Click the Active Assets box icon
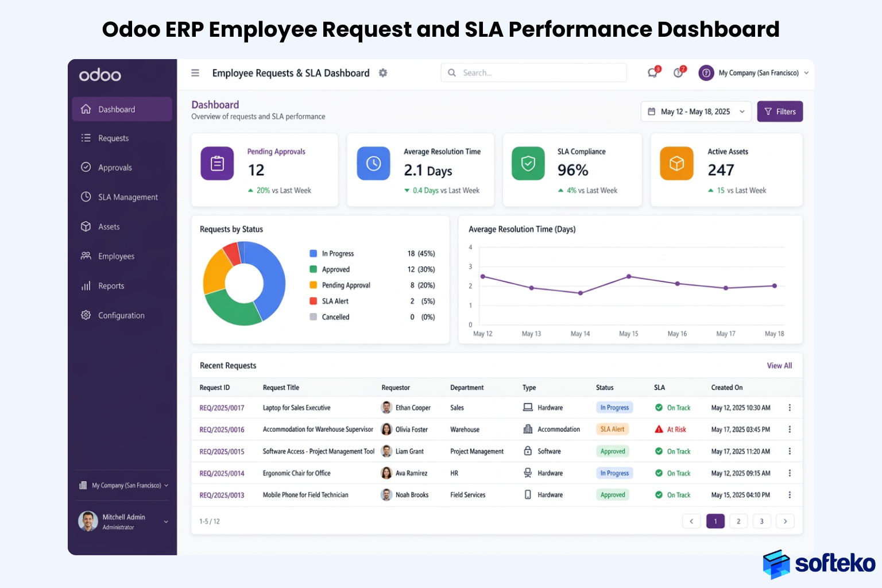882x588 pixels. point(677,164)
